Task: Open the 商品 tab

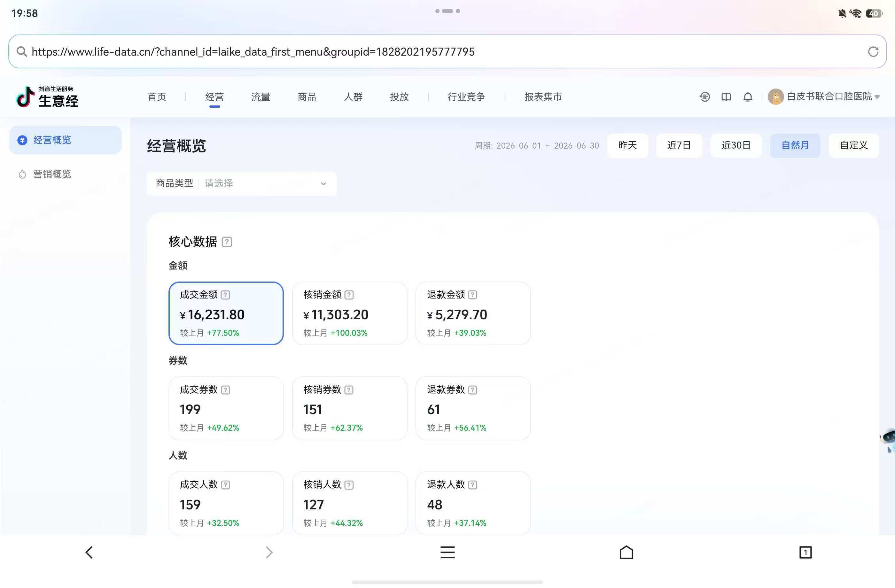Action: pyautogui.click(x=307, y=97)
